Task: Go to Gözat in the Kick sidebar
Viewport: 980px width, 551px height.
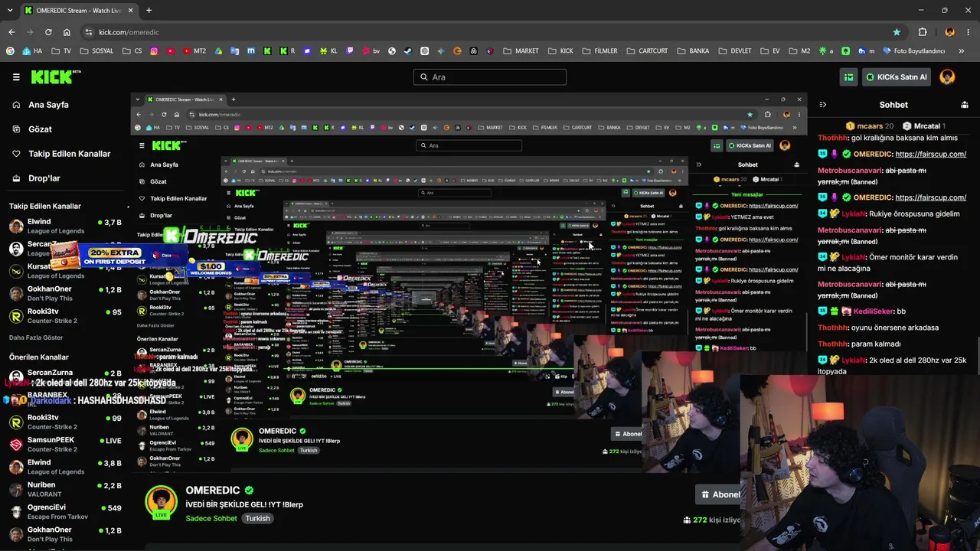Action: [x=40, y=129]
